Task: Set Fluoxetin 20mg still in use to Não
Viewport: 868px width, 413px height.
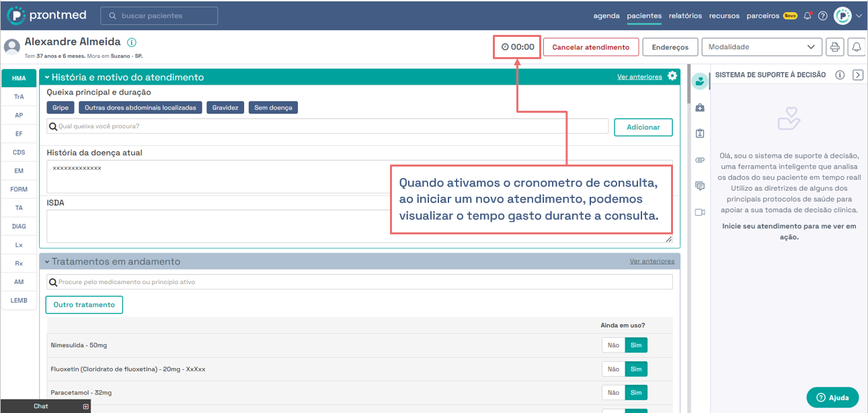Action: [613, 369]
